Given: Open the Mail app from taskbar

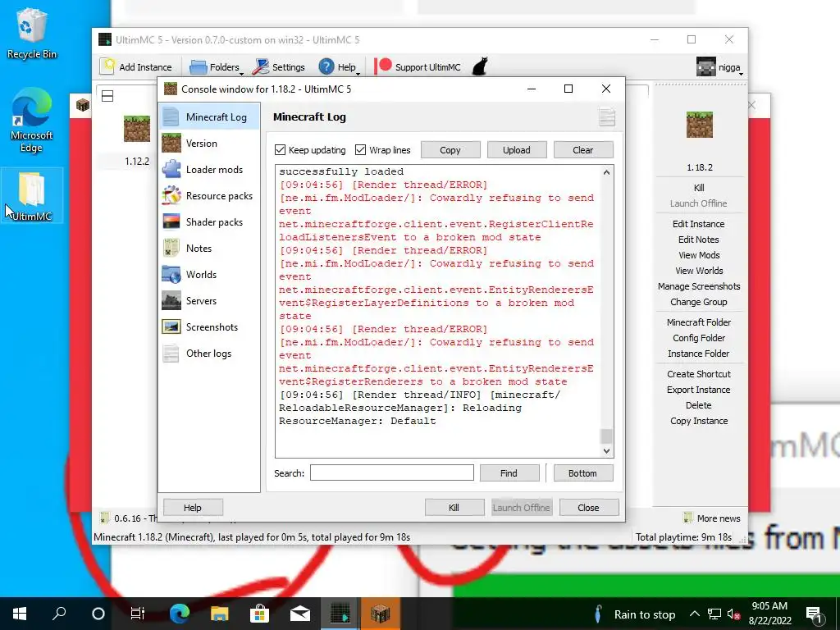Looking at the screenshot, I should click(x=300, y=614).
